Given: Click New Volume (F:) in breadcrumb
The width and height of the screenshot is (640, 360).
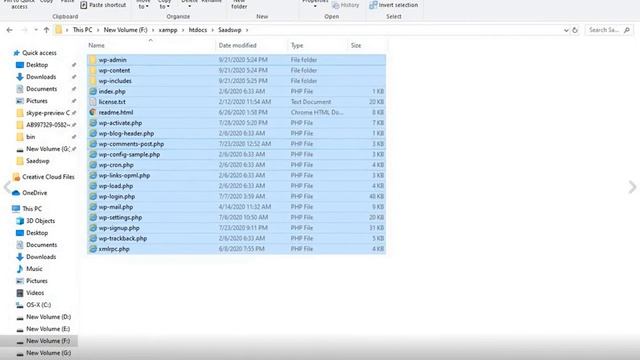Looking at the screenshot, I should (125, 30).
